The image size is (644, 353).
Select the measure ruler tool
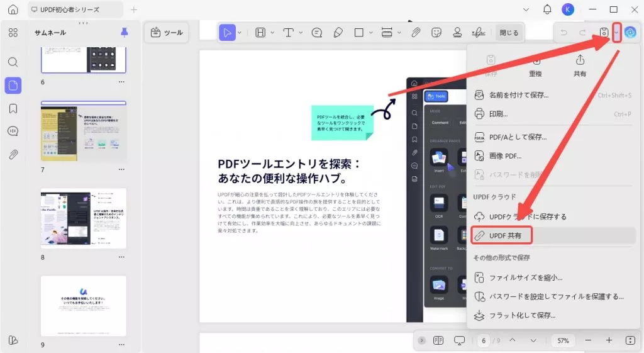(x=387, y=33)
